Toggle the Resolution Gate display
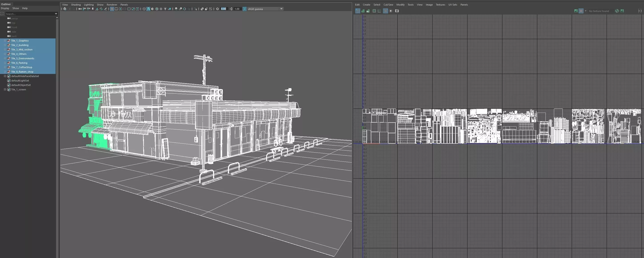The width and height of the screenshot is (644, 258). tap(121, 9)
